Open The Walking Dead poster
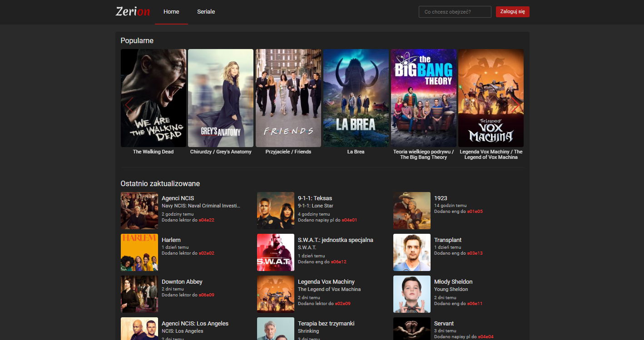Screen dimensions: 644x340 click(x=154, y=98)
